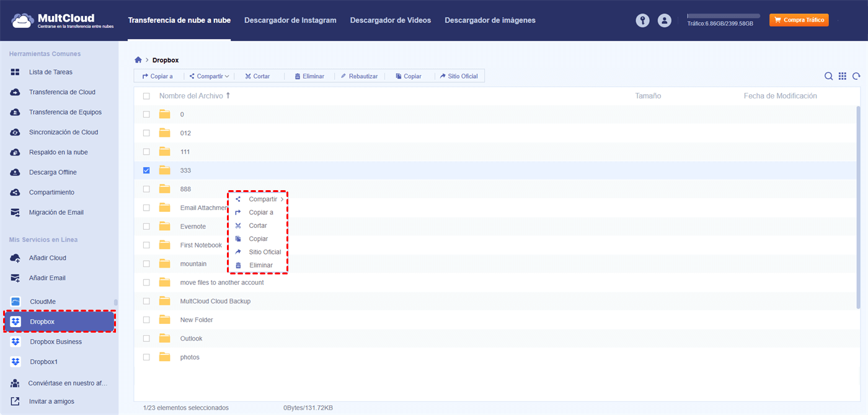Click the sidebar scrollbar handle
868x415 pixels.
point(115,303)
